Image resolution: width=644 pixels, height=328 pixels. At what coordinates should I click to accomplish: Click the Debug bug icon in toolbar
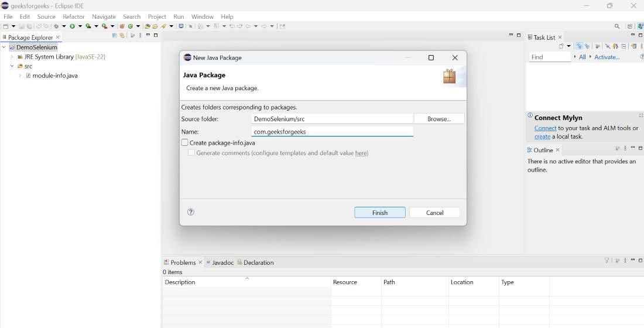pyautogui.click(x=56, y=26)
